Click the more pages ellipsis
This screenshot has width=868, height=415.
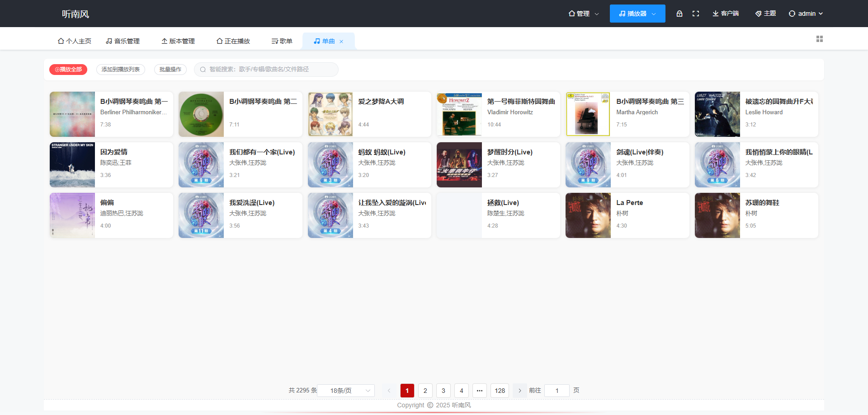coord(480,391)
